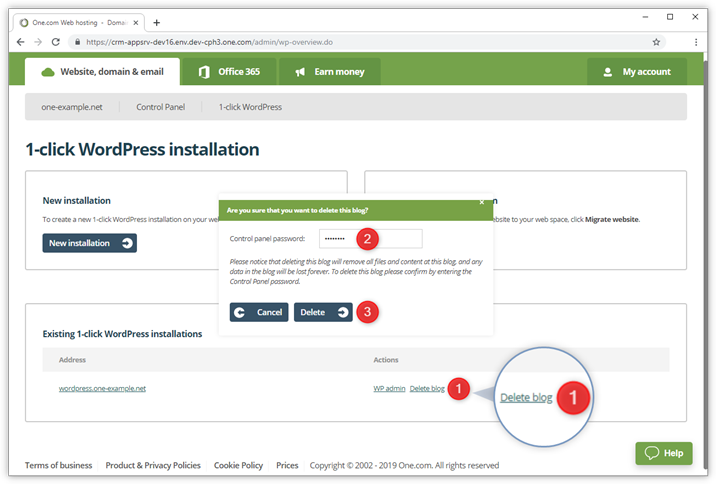This screenshot has width=716, height=484.
Task: Click the New installation button
Action: [90, 243]
